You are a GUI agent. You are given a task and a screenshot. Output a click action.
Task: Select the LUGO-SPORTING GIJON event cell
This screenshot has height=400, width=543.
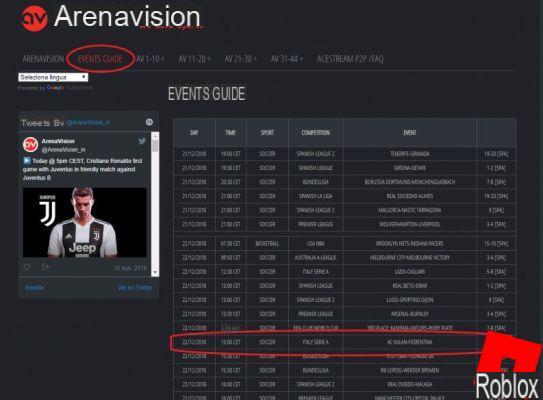410,300
